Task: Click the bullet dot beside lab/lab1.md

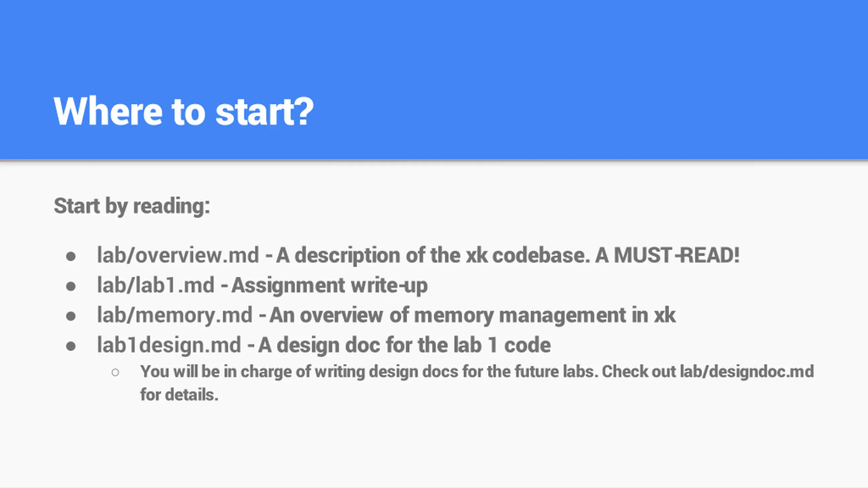Action: point(71,286)
